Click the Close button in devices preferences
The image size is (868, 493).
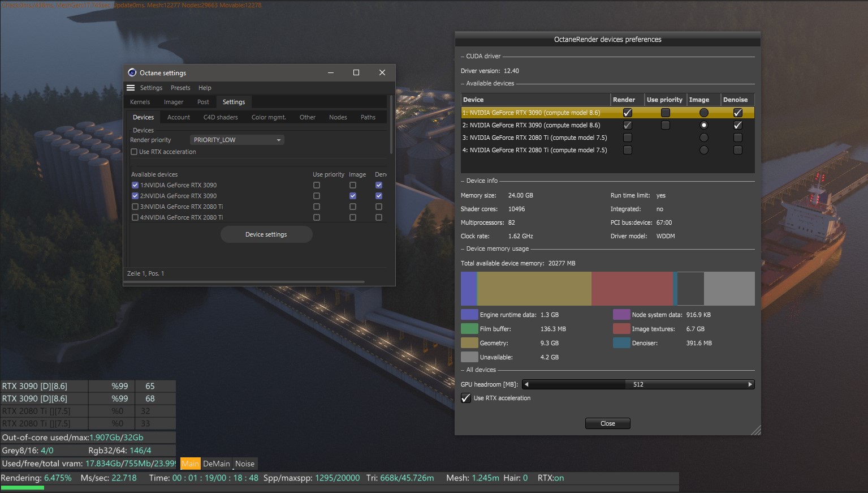point(608,423)
